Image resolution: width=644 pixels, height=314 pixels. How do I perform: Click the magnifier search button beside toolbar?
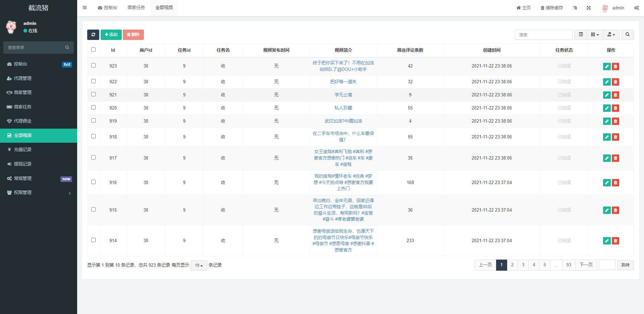pyautogui.click(x=627, y=35)
